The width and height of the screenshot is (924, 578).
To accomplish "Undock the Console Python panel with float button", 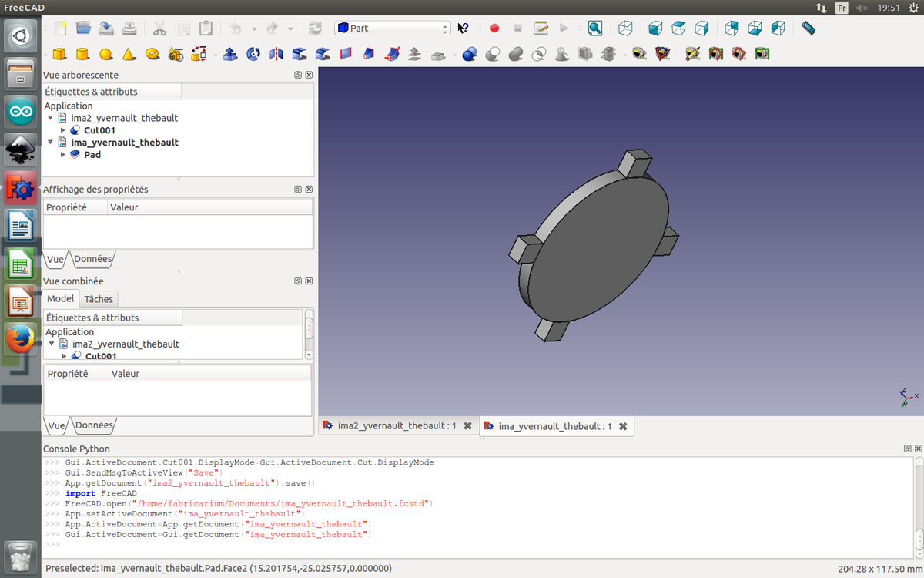I will (906, 449).
